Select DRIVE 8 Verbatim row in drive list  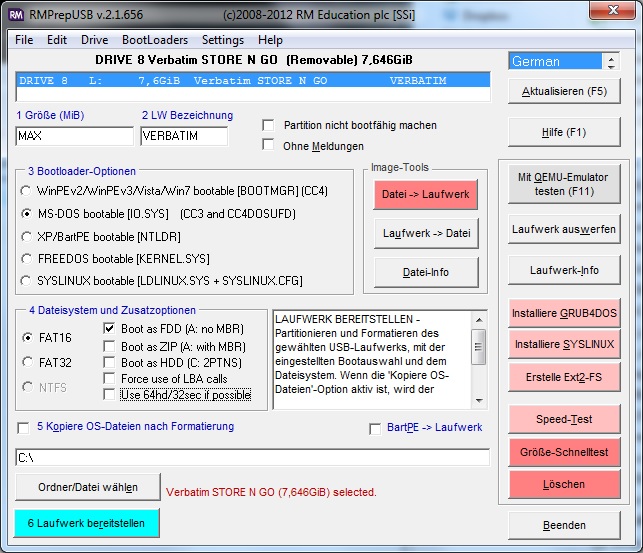253,80
